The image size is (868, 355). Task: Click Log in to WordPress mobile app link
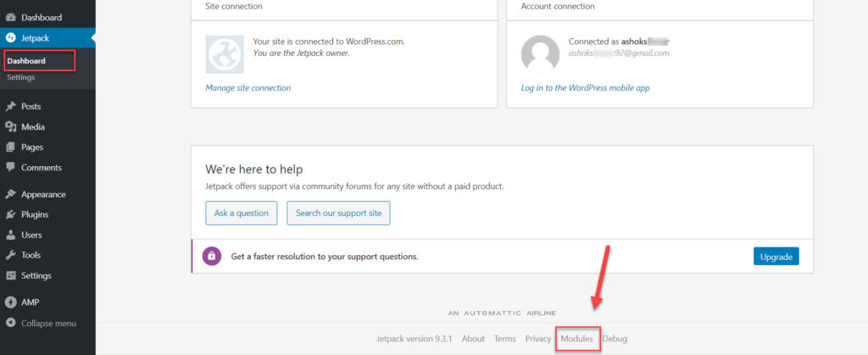click(585, 88)
